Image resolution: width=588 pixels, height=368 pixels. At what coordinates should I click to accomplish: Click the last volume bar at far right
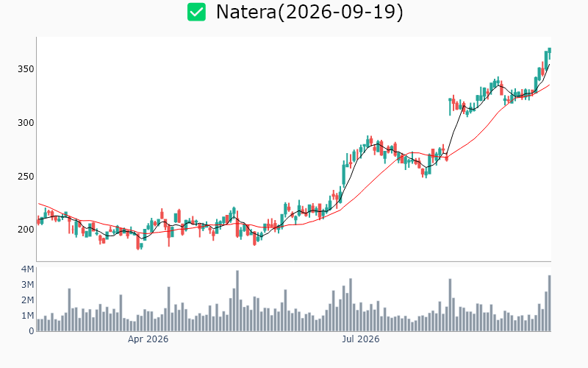[x=549, y=303]
